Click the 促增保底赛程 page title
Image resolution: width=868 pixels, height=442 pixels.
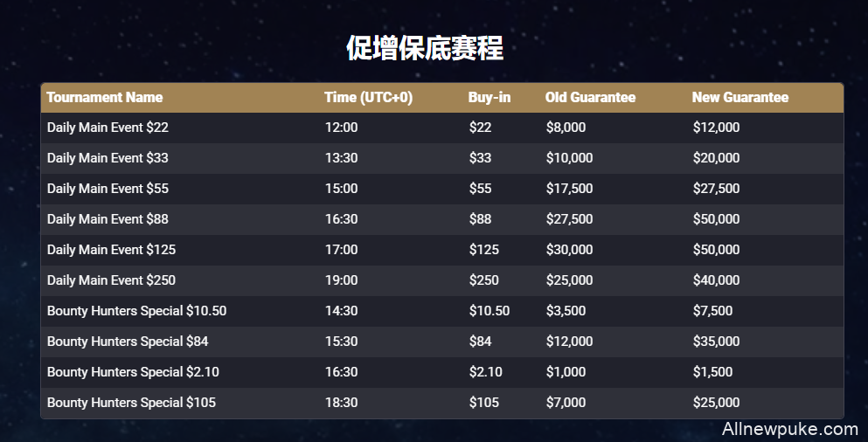(x=425, y=48)
